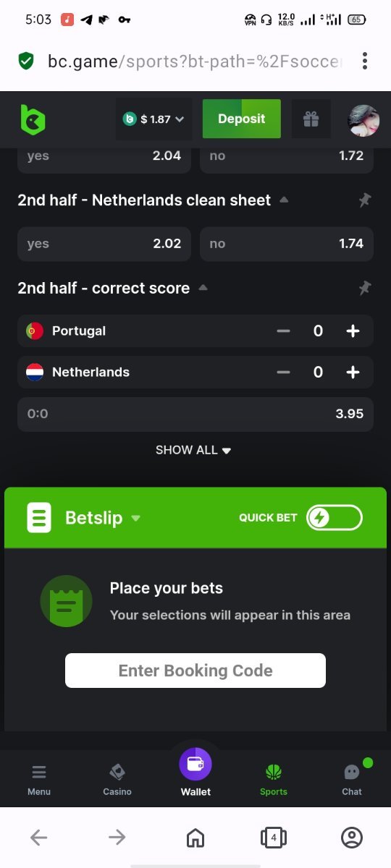Click the green Deposit button
This screenshot has height=868, width=391.
[x=241, y=119]
